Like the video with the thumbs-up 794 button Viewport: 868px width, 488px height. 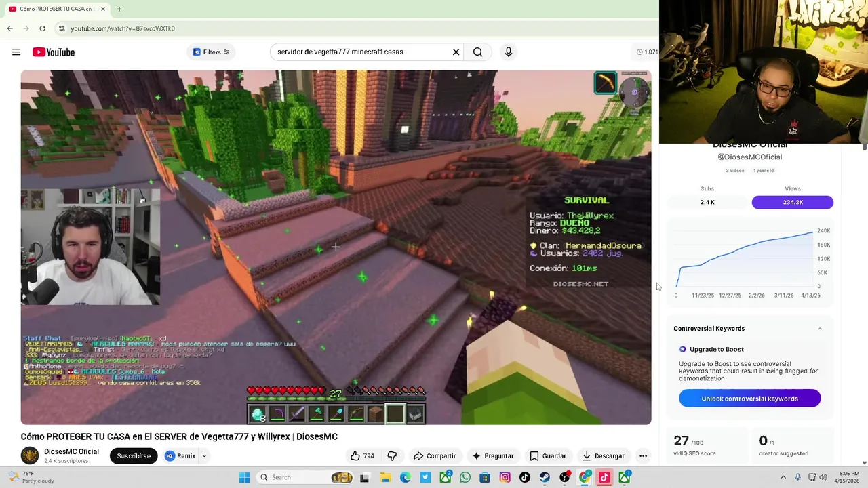click(362, 456)
